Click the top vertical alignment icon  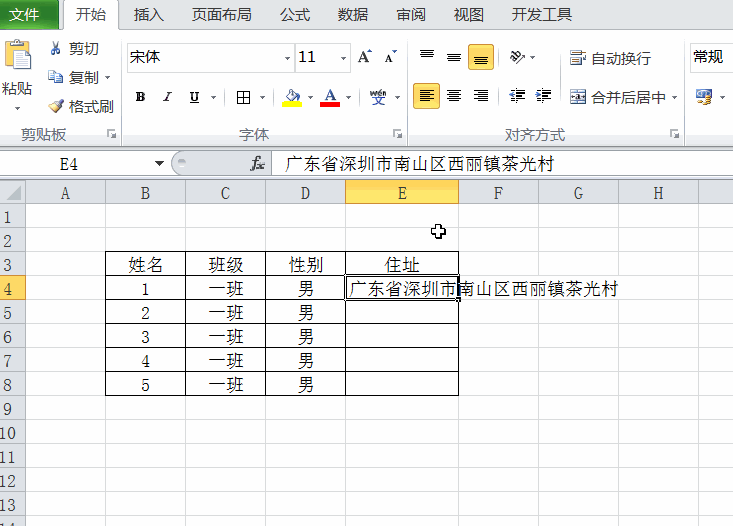(x=427, y=57)
